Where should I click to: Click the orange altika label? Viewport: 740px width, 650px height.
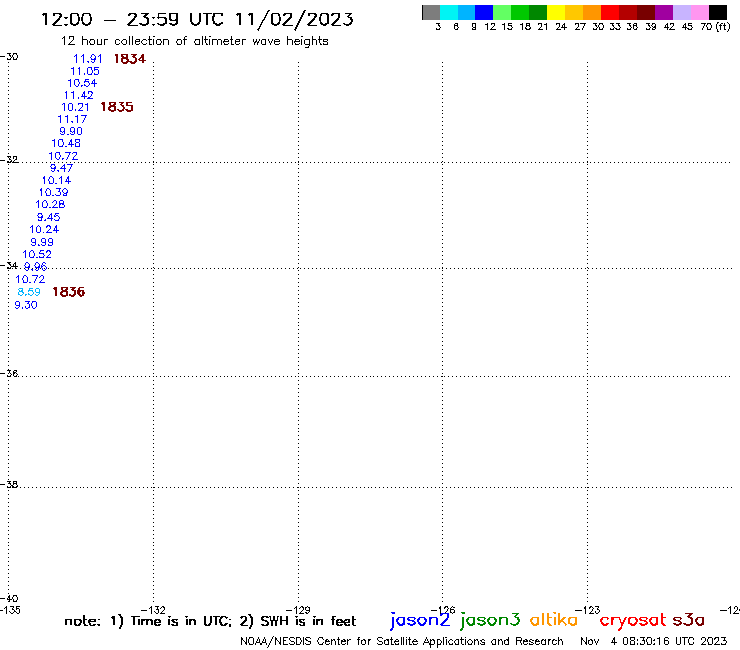554,620
